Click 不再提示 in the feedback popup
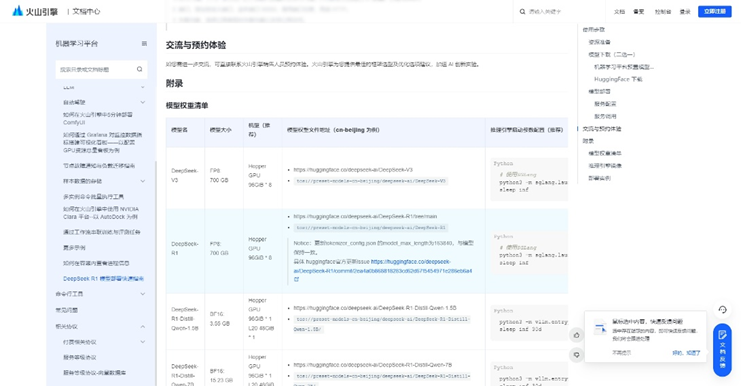The height and width of the screenshot is (386, 741). point(621,353)
